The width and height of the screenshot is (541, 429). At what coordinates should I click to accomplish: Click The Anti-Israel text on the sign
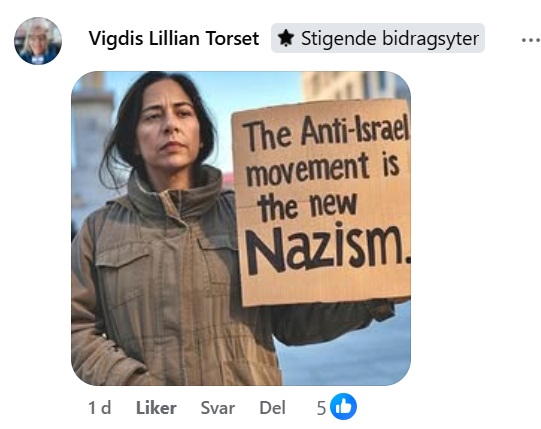coord(326,133)
